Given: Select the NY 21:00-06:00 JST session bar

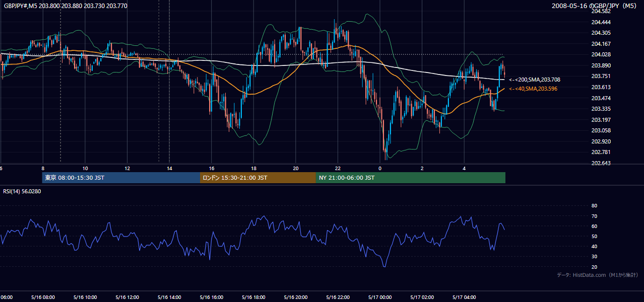Looking at the screenshot, I should pyautogui.click(x=411, y=178).
